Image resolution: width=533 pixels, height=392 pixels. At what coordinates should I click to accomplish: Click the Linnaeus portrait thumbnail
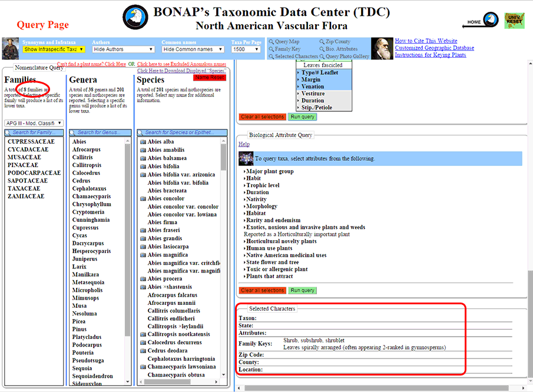coord(11,49)
